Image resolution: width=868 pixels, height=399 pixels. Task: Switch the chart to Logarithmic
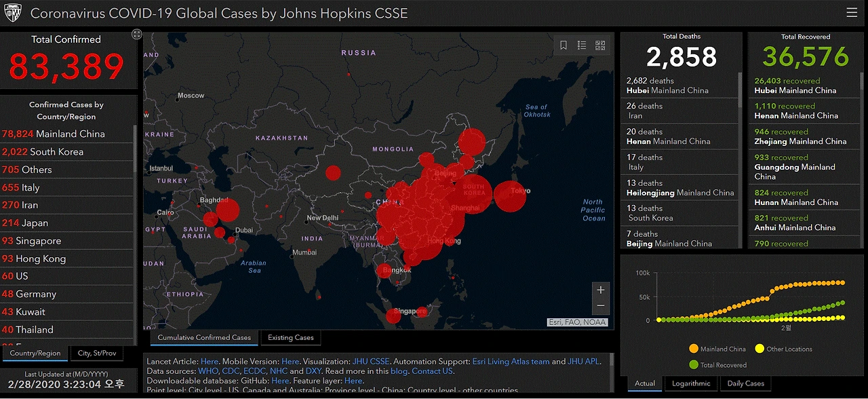click(x=692, y=383)
